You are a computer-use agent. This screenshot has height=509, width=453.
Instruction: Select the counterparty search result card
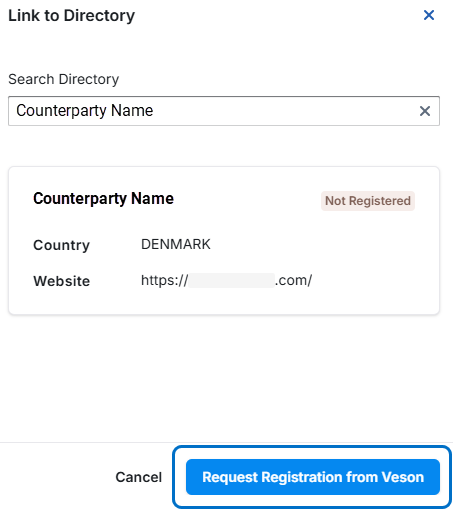pos(224,241)
